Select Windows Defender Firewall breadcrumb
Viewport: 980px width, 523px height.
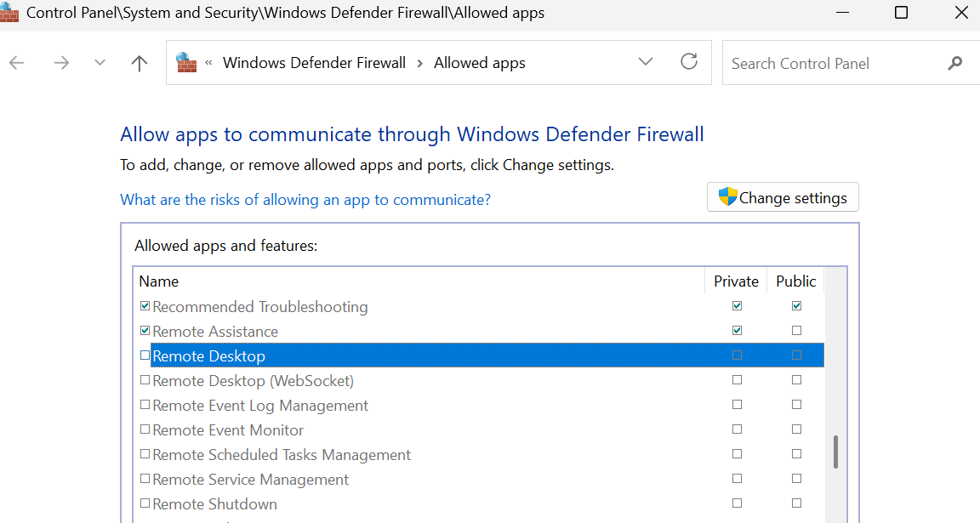pyautogui.click(x=315, y=62)
